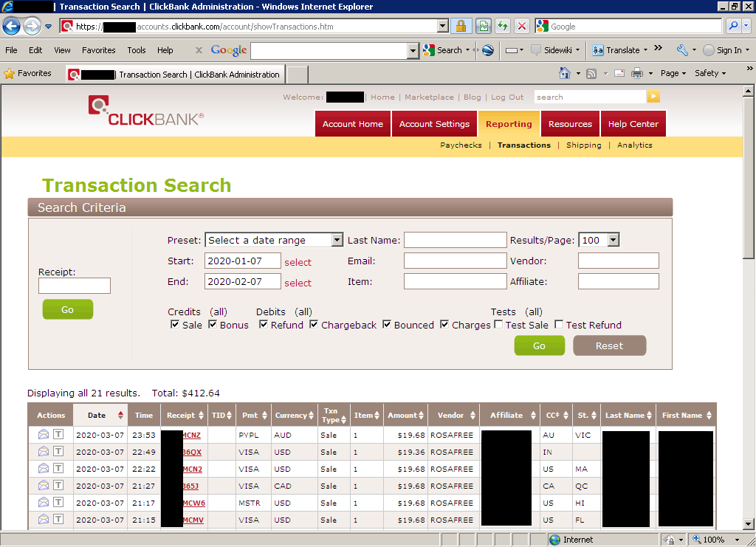Click the browser Home icon in the command bar
The width and height of the screenshot is (756, 547).
click(x=565, y=73)
